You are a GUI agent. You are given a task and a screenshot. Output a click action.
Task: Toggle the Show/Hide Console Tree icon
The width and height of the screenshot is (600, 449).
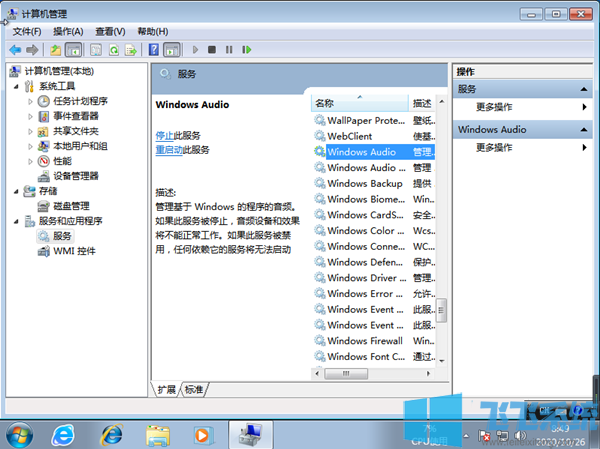pyautogui.click(x=73, y=50)
